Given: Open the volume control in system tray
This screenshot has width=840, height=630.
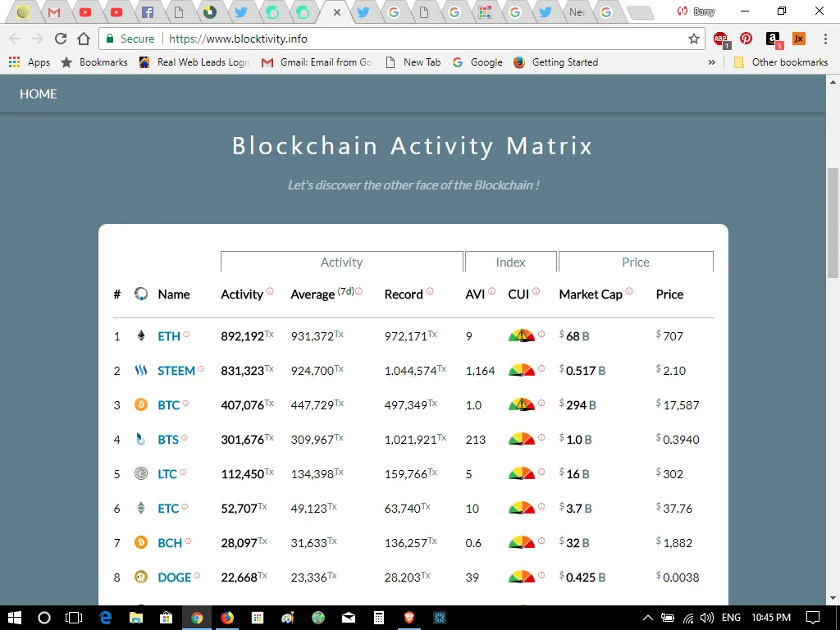Looking at the screenshot, I should [706, 618].
